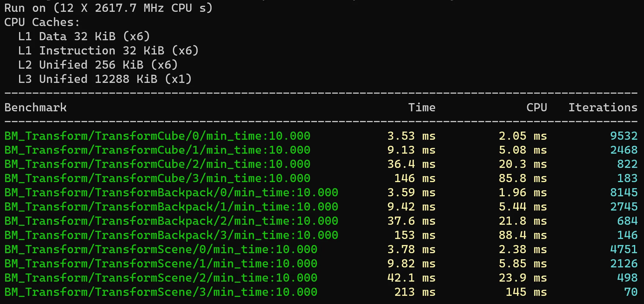
Task: Click the '37.6 ms' time value
Action: (411, 221)
